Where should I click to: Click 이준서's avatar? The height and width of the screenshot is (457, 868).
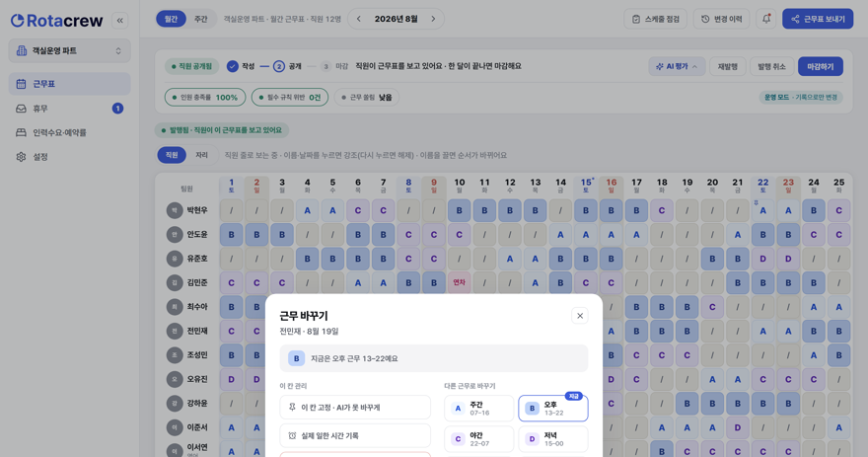175,427
